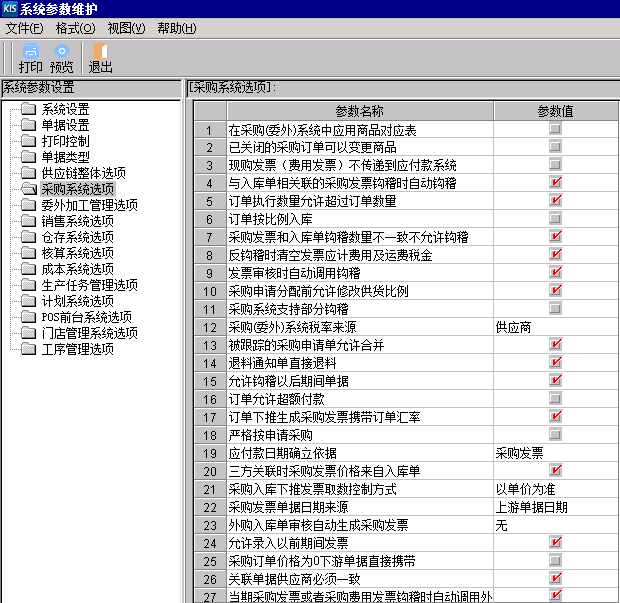Viewport: 620px width, 603px height.
Task: Click text 现购发票（费用发票）不传递到应付款系统
Action: 342,165
